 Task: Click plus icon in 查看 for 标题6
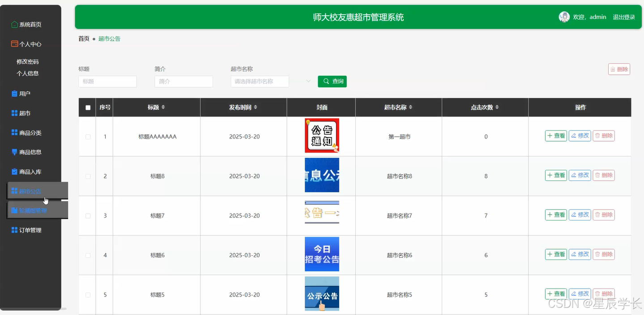point(550,254)
